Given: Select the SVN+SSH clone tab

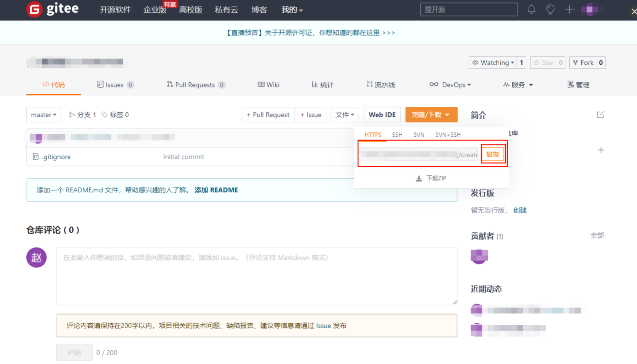Looking at the screenshot, I should (x=448, y=135).
